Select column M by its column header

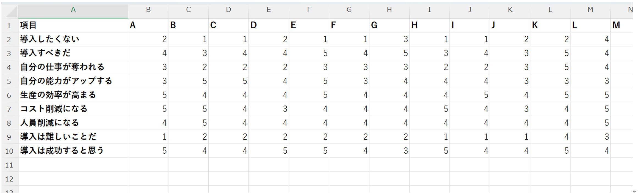(590, 10)
